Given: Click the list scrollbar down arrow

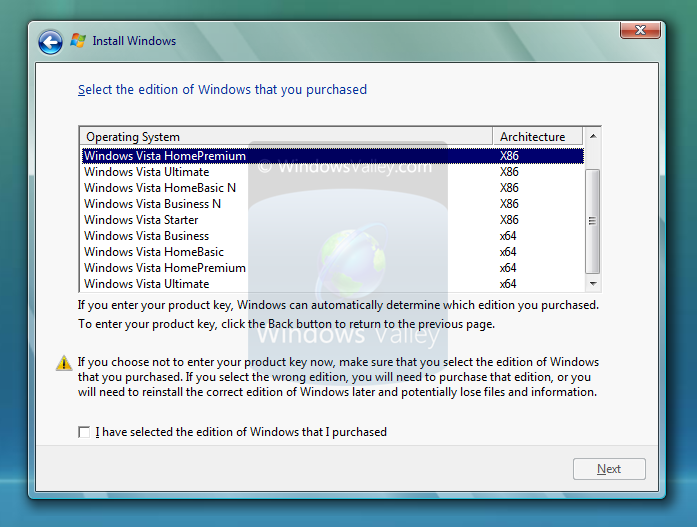Looking at the screenshot, I should [593, 283].
